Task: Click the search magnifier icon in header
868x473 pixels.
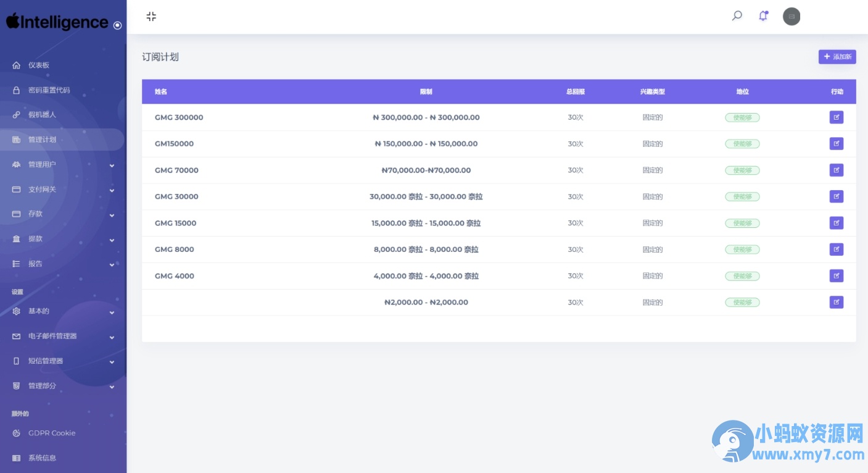Action: [x=737, y=16]
